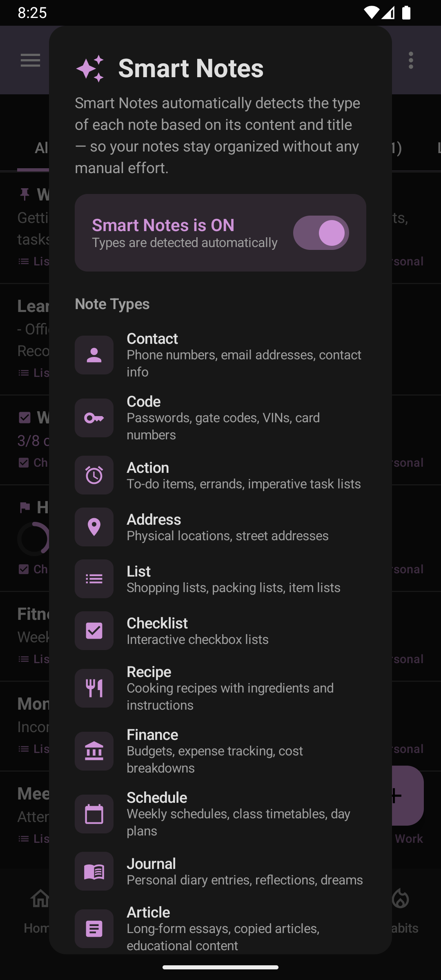Select the Checklist note type title

tap(157, 623)
